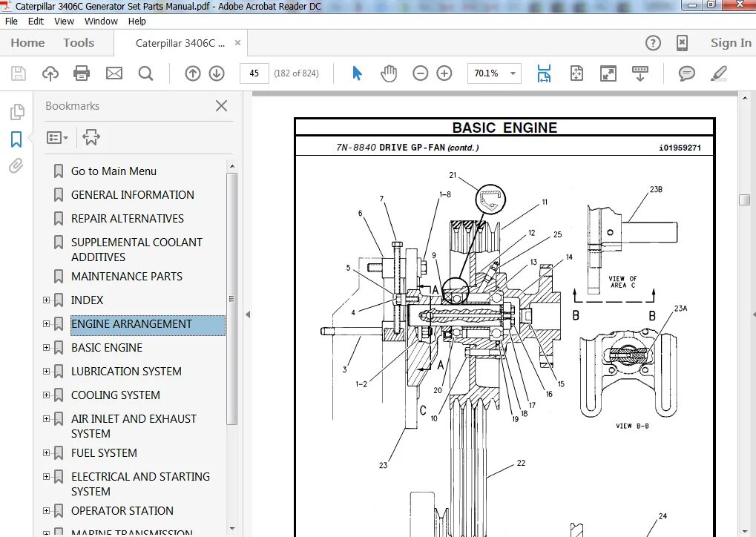Viewport: 756px width, 537px height.
Task: Click the document vertical scrollbar thumb
Action: (x=744, y=200)
